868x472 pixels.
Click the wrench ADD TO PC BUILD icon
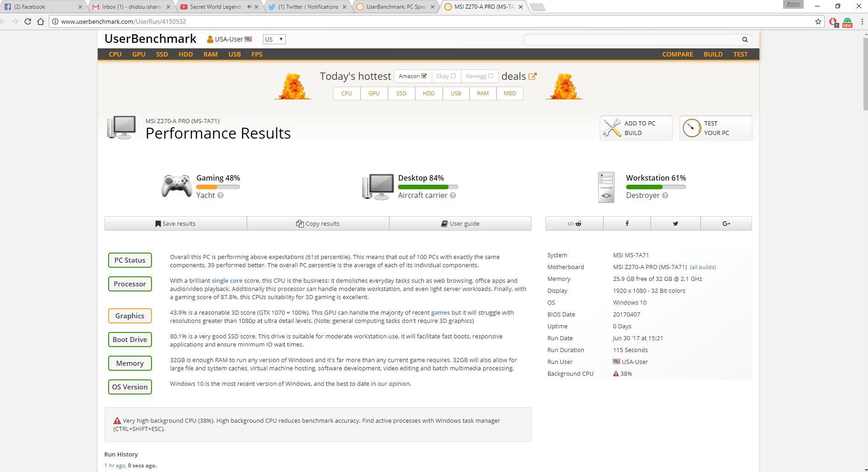(612, 128)
